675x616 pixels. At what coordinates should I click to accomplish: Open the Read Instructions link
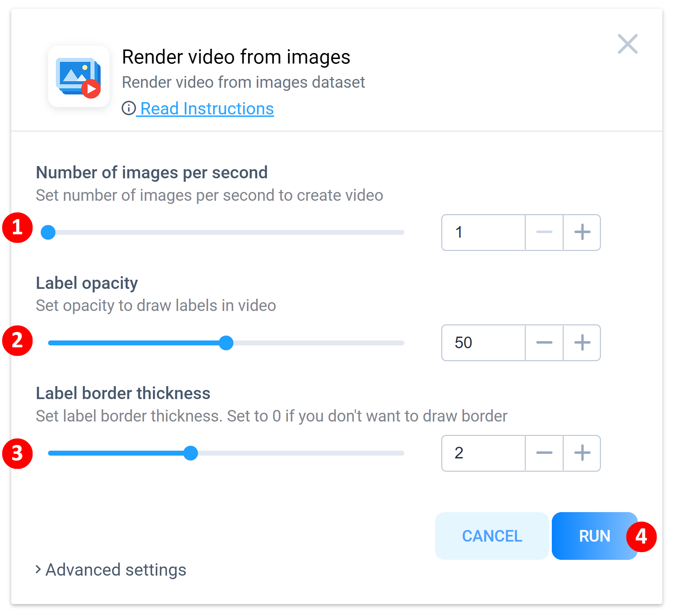[x=207, y=108]
